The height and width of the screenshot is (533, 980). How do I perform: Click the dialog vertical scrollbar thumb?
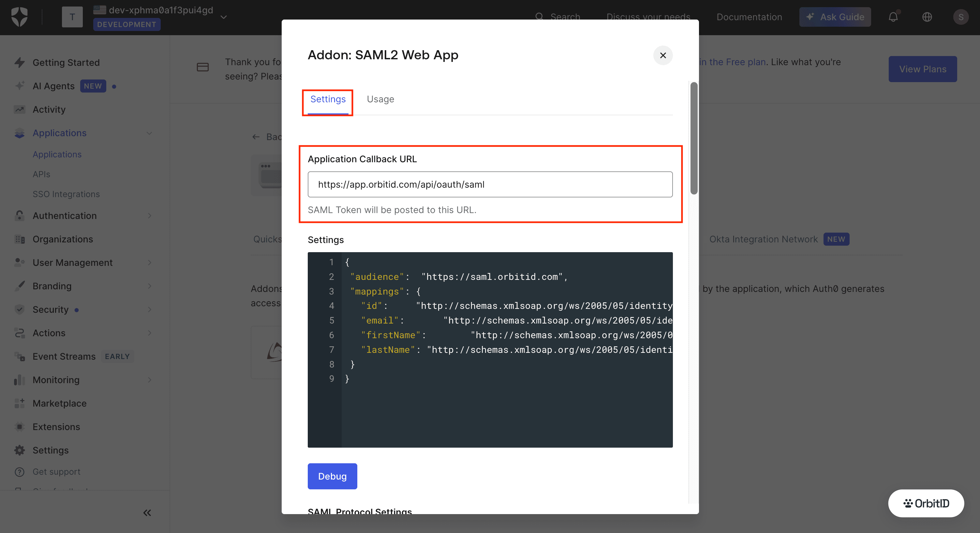point(694,138)
